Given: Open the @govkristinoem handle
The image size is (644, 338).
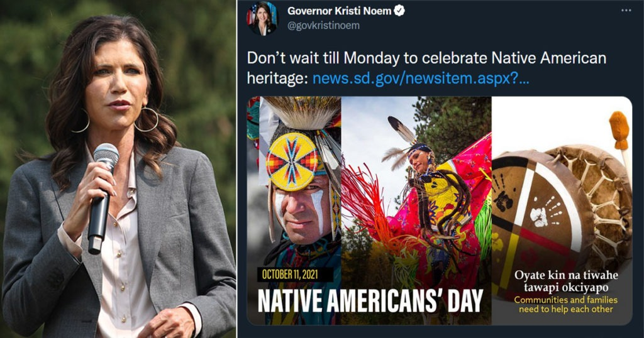Looking at the screenshot, I should 324,25.
